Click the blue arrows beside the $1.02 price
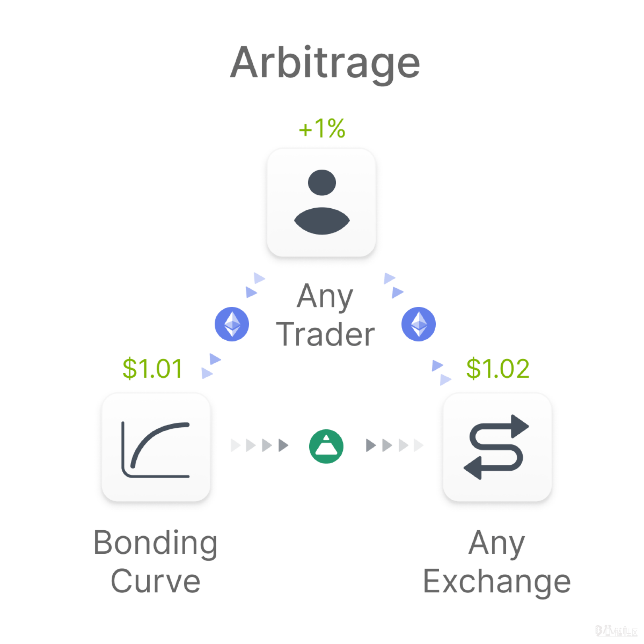644x644 pixels. (x=441, y=372)
